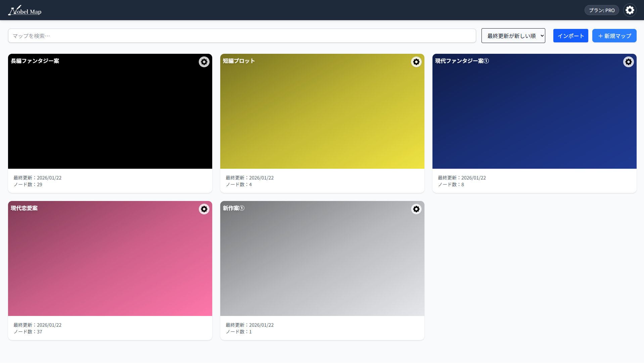Image resolution: width=644 pixels, height=363 pixels.
Task: Click the Nobel Map logo
Action: 25,10
